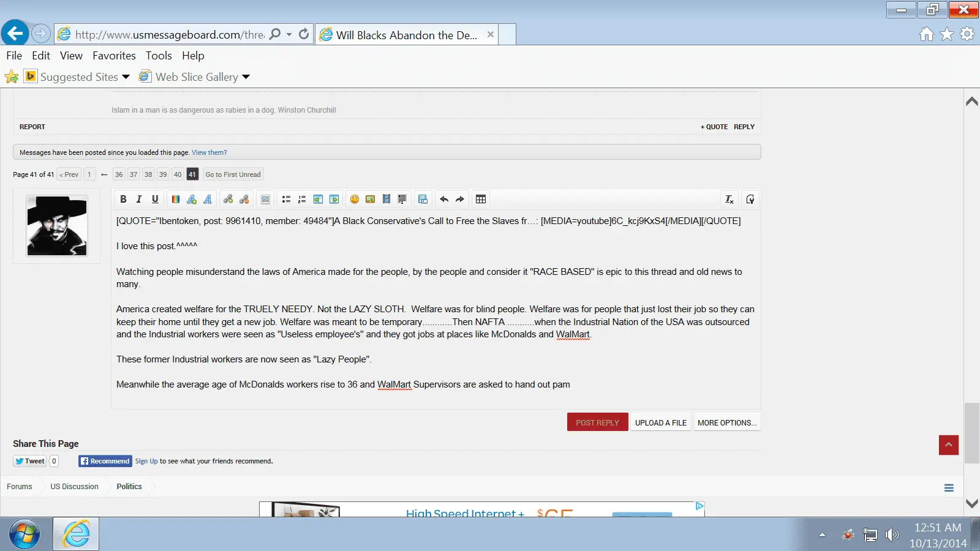
Task: Click the user avatar thumbnail
Action: point(57,226)
